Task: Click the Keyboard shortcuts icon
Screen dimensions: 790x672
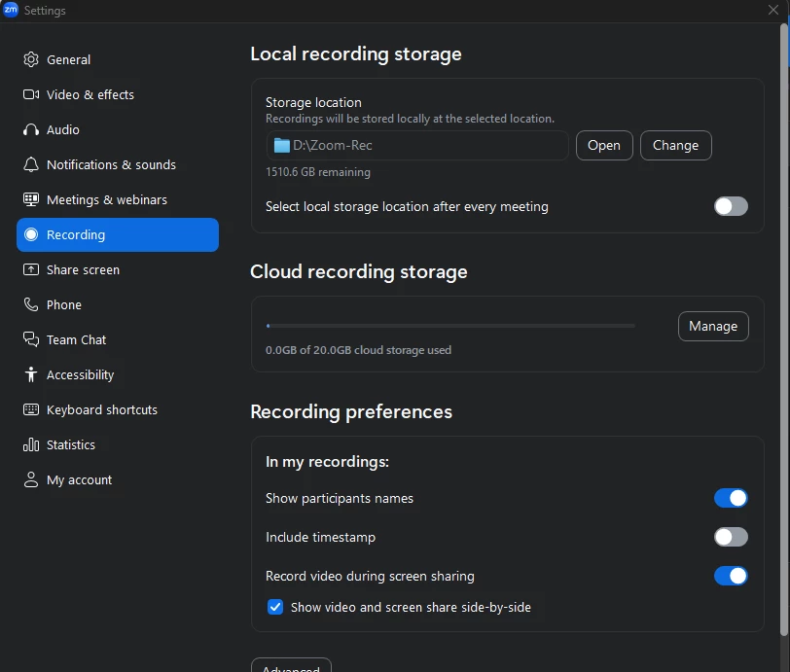Action: (x=31, y=409)
